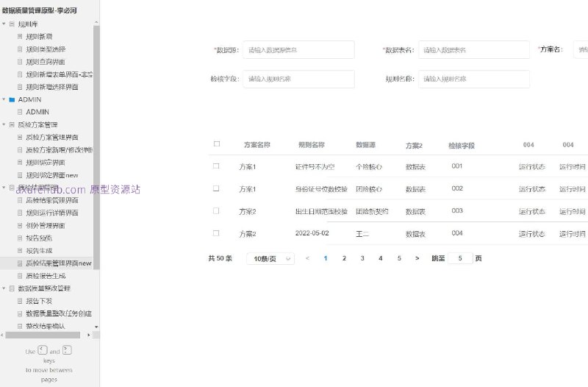Click the page icon beside 质检方案管理界面
The width and height of the screenshot is (588, 387).
click(x=20, y=138)
